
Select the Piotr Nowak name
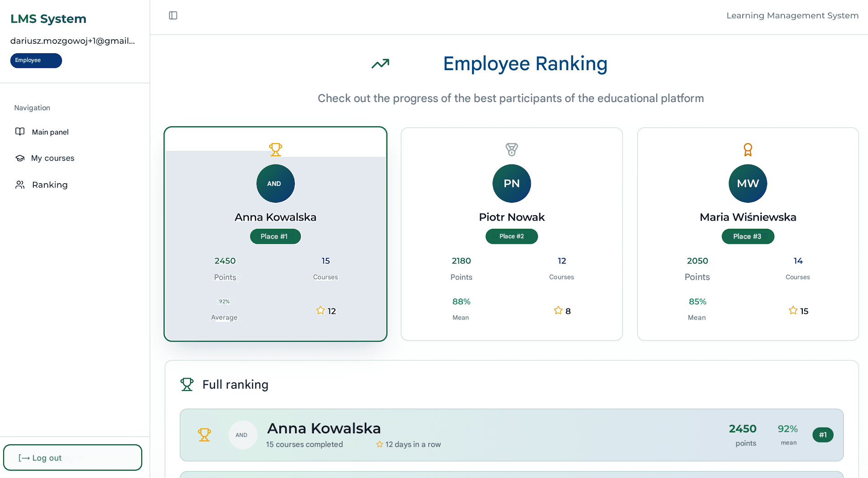tap(512, 217)
